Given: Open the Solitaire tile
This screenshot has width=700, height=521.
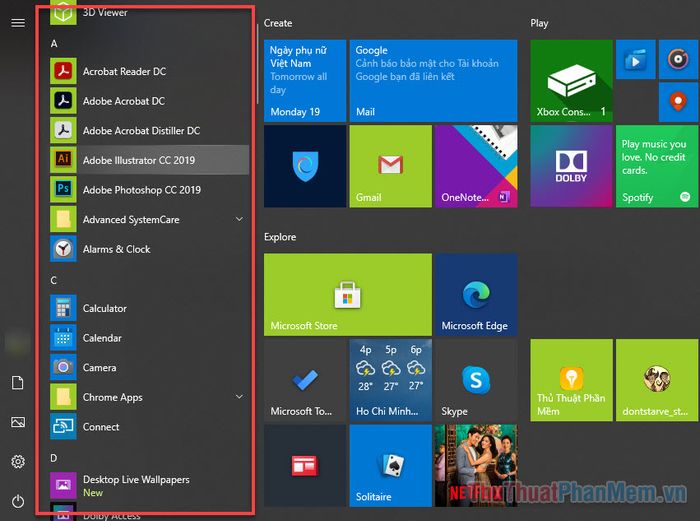Looking at the screenshot, I should click(x=391, y=466).
